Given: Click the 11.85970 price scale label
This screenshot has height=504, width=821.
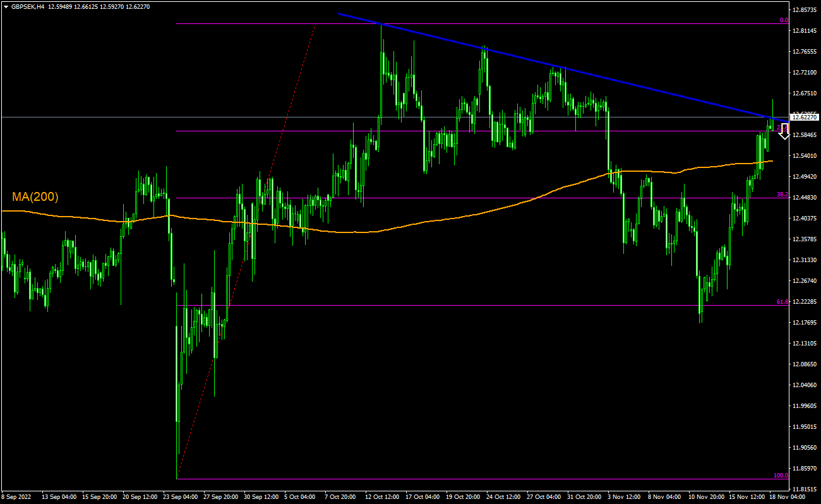Looking at the screenshot, I should click(x=805, y=469).
